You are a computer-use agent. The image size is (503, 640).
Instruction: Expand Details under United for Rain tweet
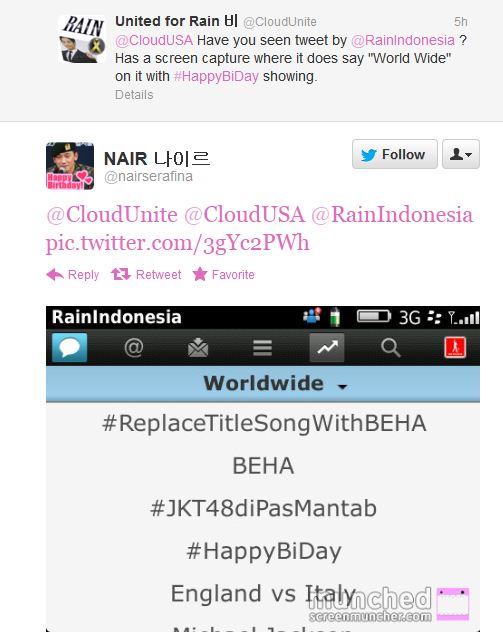(x=134, y=95)
